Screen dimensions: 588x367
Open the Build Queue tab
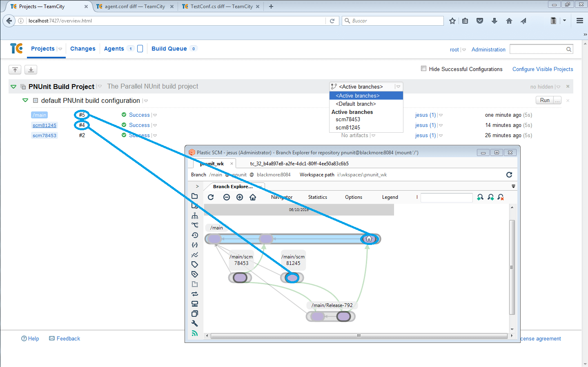pyautogui.click(x=169, y=49)
